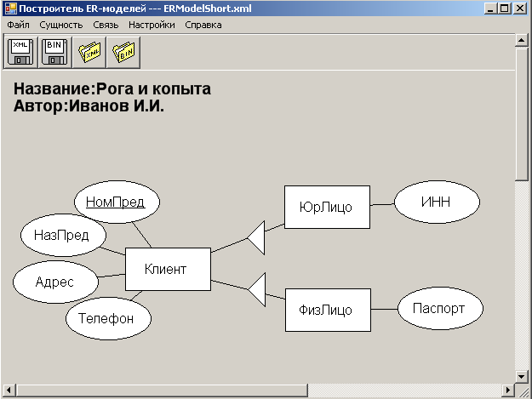Click the Save as BIN floppy icon
The height and width of the screenshot is (399, 532).
coord(54,52)
